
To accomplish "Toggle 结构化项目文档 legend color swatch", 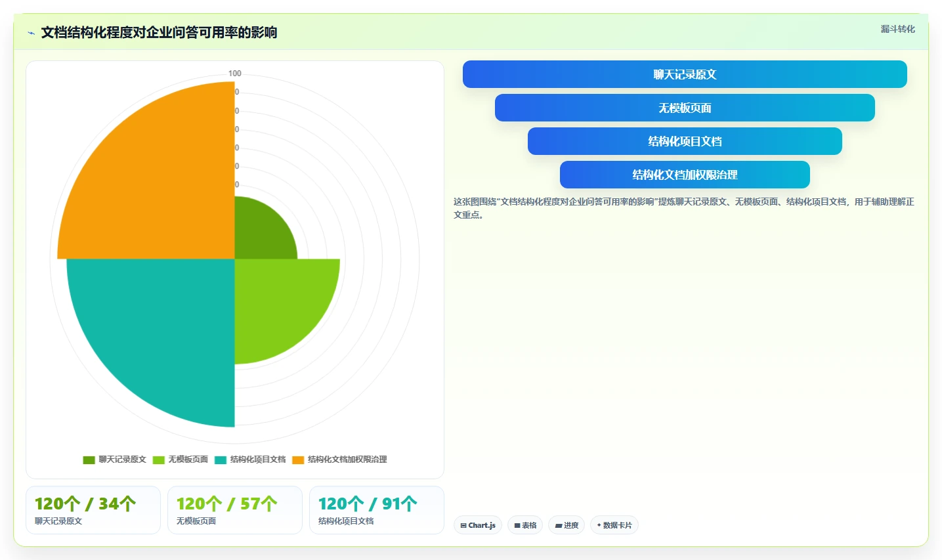I will 221,460.
